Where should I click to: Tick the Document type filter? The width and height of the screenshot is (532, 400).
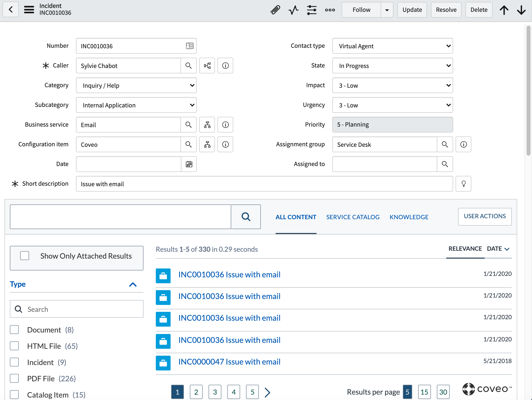point(14,330)
